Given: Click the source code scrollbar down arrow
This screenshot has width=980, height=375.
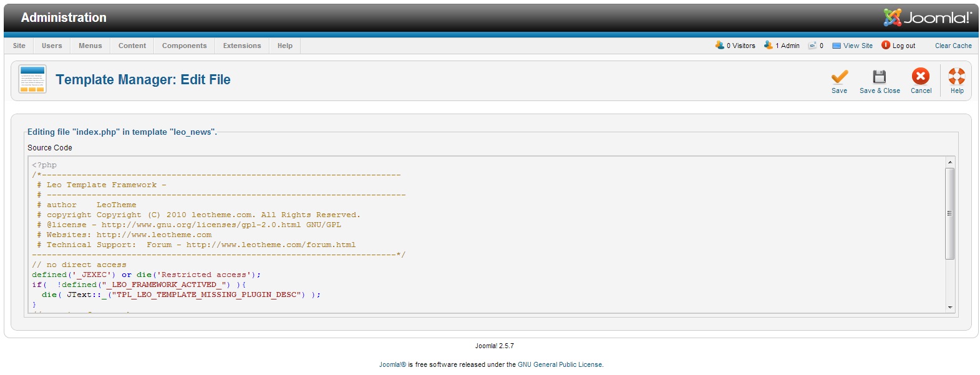Looking at the screenshot, I should click(950, 308).
